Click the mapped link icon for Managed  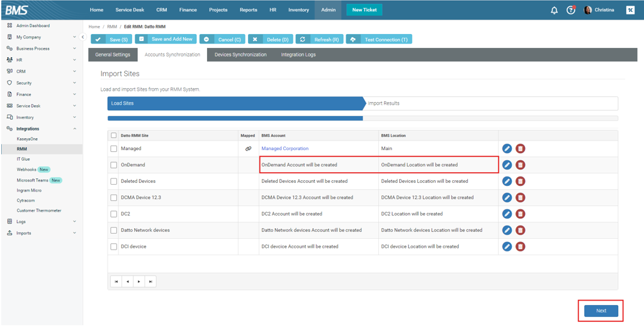coord(248,149)
